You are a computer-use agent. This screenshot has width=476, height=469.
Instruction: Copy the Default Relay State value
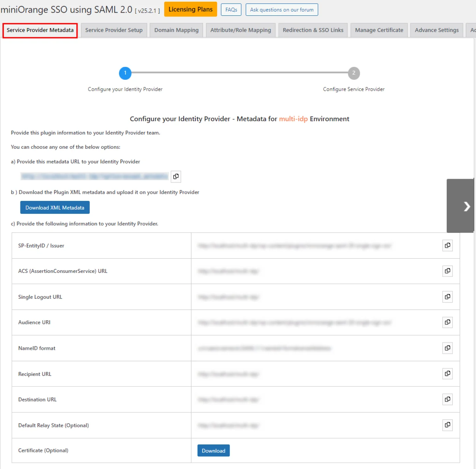[447, 425]
